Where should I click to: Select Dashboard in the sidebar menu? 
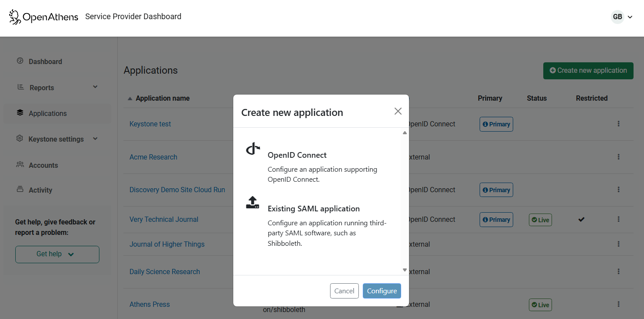pyautogui.click(x=45, y=61)
